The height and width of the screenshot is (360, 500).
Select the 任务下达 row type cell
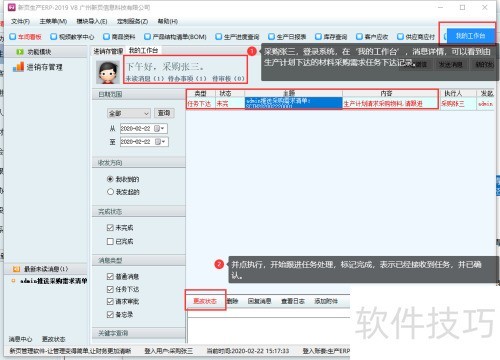tap(201, 103)
